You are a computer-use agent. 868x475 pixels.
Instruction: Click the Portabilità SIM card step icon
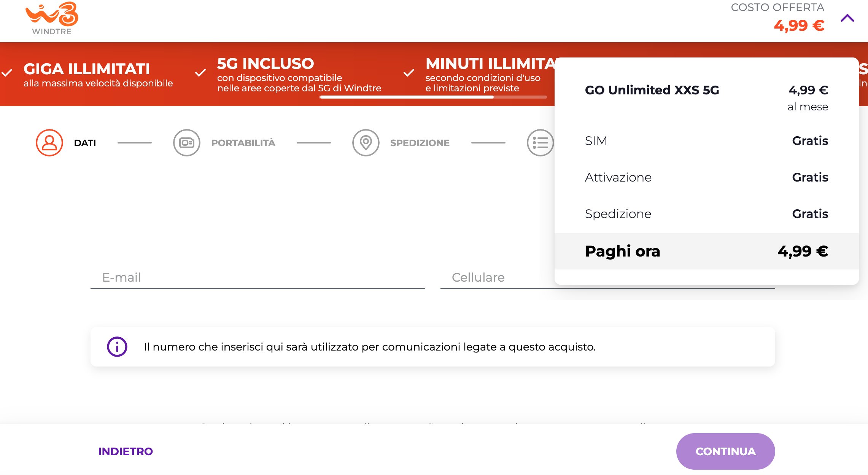tap(186, 143)
